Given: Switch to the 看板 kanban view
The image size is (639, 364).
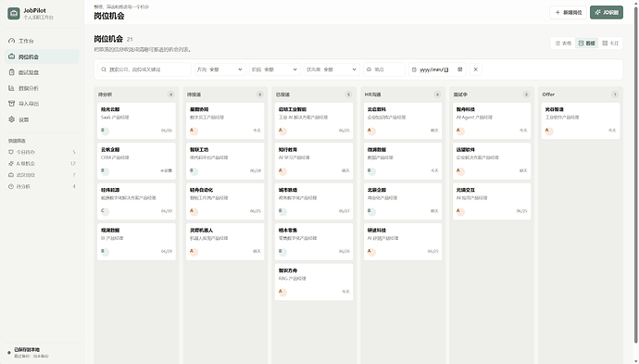Looking at the screenshot, I should (x=587, y=43).
